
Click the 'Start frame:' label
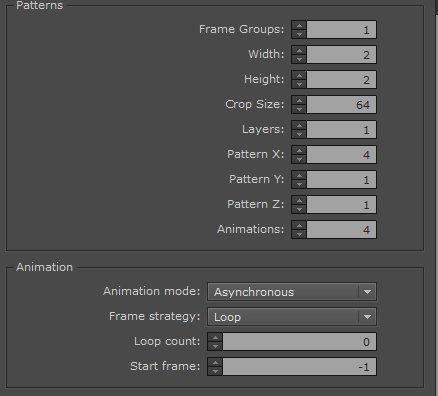(165, 366)
